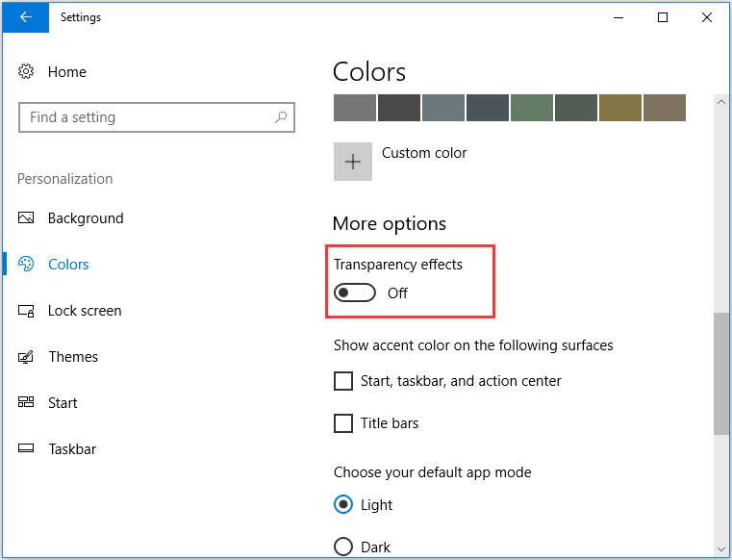Pick the dark slate blue swatch
The image size is (732, 560).
[x=488, y=108]
